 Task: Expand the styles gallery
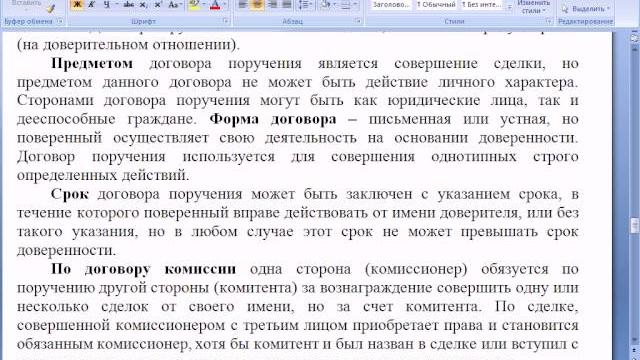[x=509, y=7]
